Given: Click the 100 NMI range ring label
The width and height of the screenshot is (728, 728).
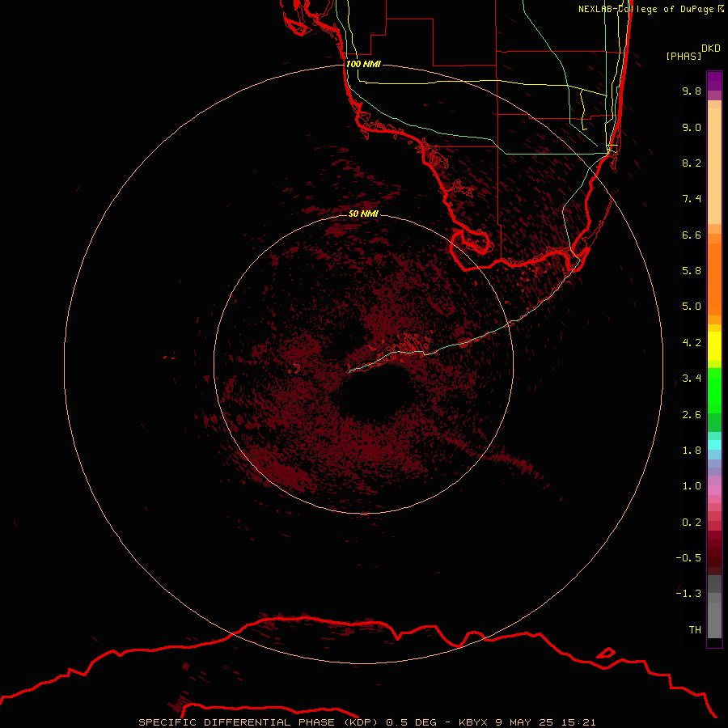Looking at the screenshot, I should pyautogui.click(x=363, y=64).
